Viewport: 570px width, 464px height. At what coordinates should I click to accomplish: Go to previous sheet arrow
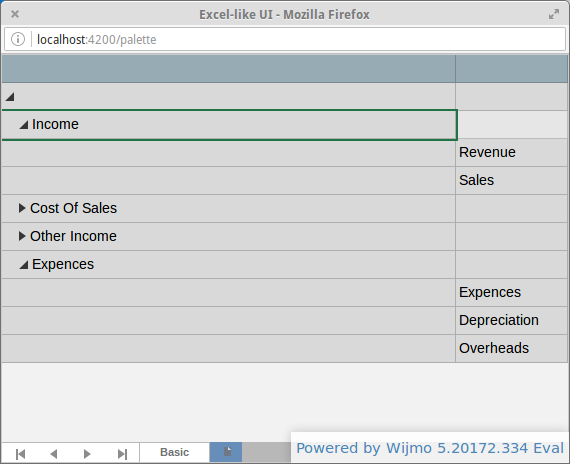54,453
